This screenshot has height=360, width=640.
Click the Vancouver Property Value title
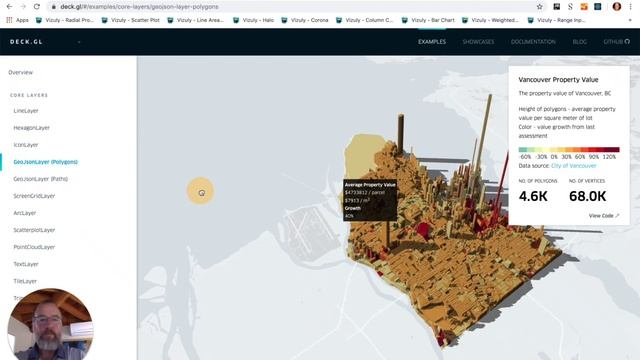(558, 80)
